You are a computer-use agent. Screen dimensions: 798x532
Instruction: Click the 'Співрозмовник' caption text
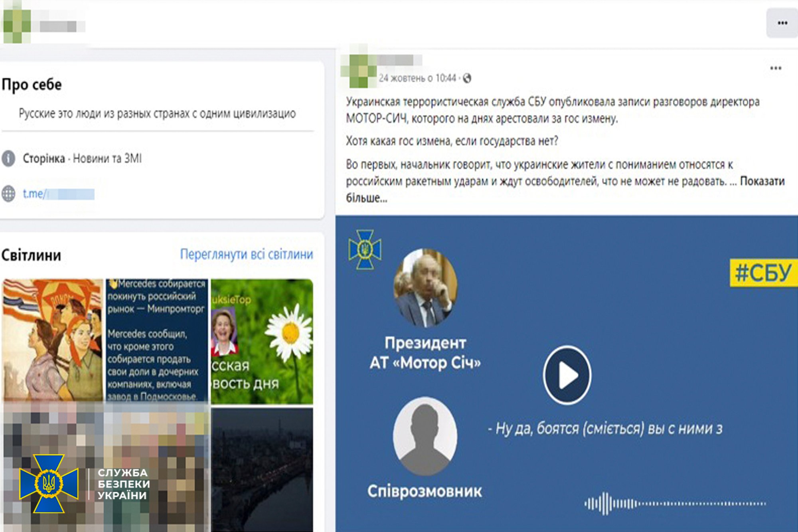(425, 491)
